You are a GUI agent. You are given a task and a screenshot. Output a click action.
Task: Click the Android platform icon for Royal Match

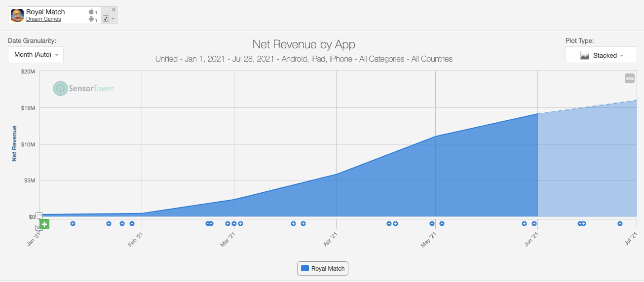(91, 19)
